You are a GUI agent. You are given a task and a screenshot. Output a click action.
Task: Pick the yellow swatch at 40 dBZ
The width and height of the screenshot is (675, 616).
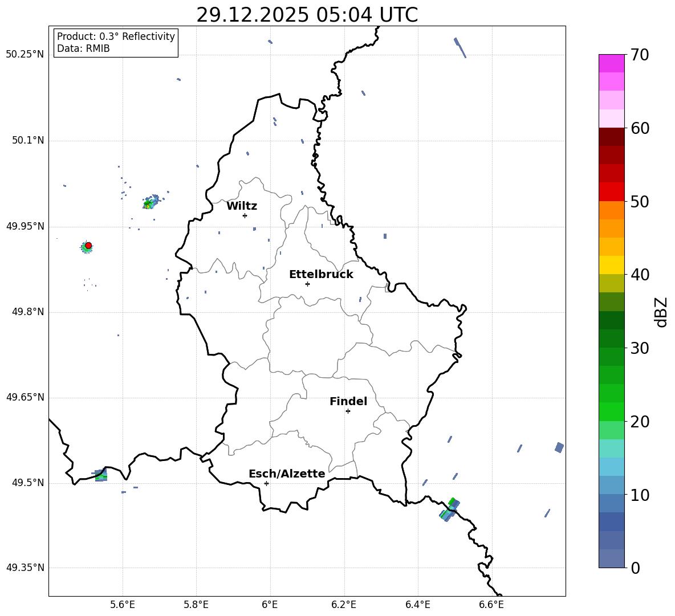[x=612, y=265]
